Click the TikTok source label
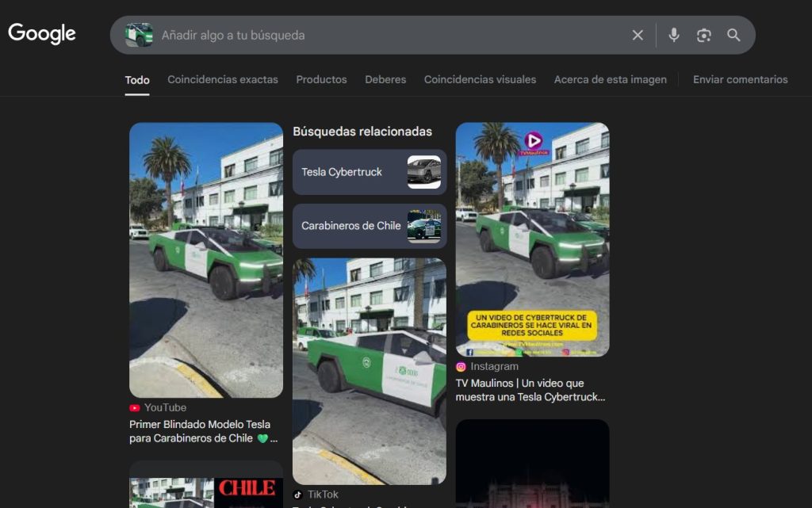The width and height of the screenshot is (812, 508). tap(323, 495)
